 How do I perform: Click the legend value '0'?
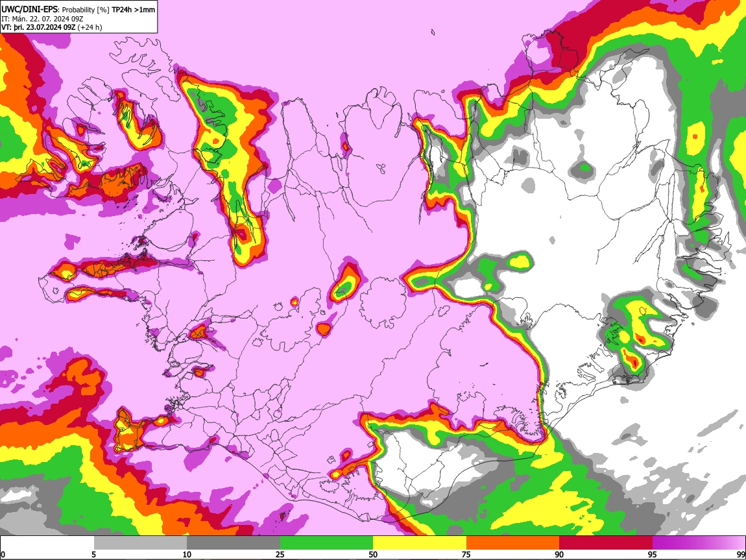point(3,554)
